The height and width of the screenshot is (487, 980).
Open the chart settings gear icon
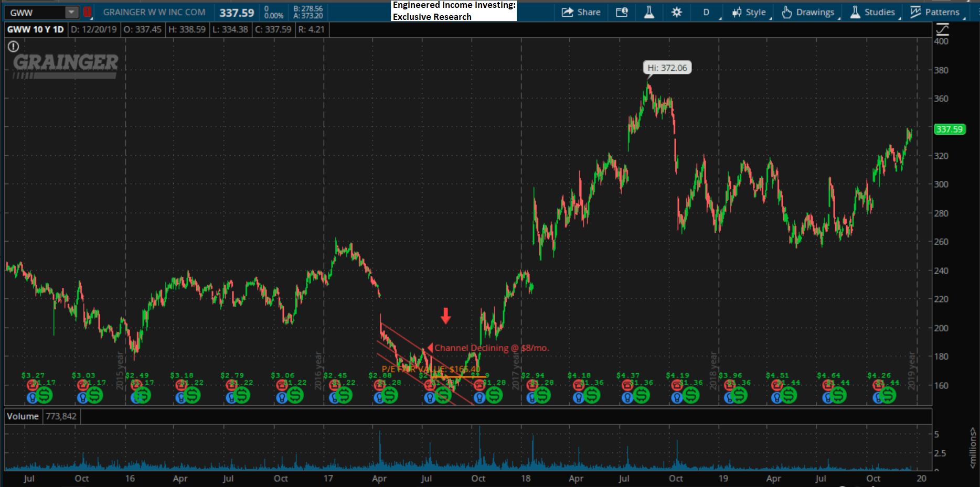tap(676, 12)
